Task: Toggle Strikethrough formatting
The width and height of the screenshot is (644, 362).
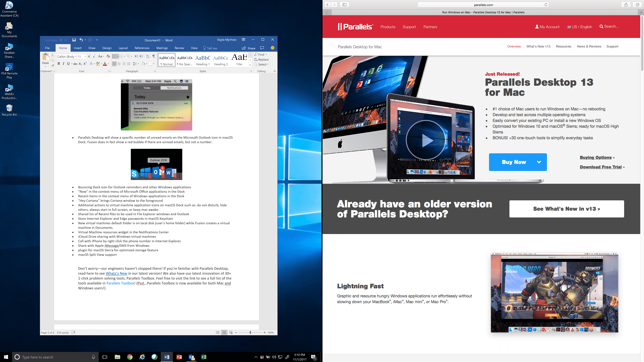Action: [x=75, y=64]
